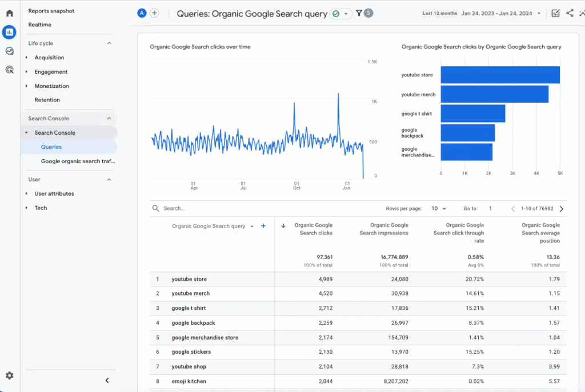Add secondary dimension with blue plus

[263, 226]
